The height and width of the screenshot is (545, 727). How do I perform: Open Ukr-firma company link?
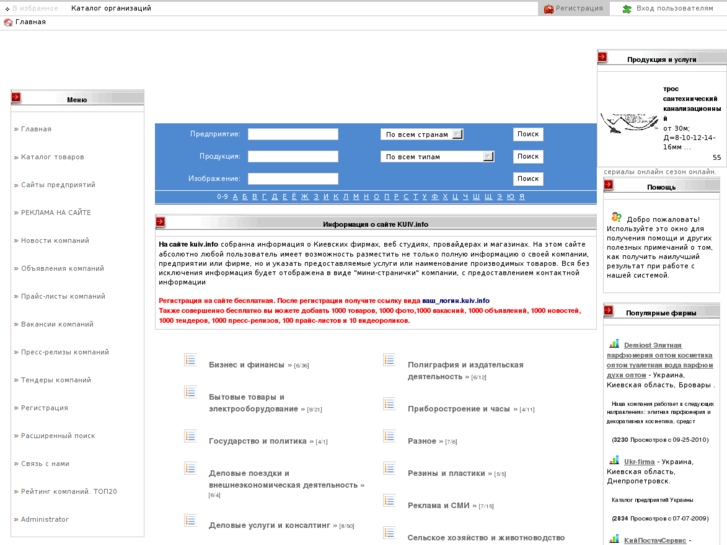(x=639, y=462)
